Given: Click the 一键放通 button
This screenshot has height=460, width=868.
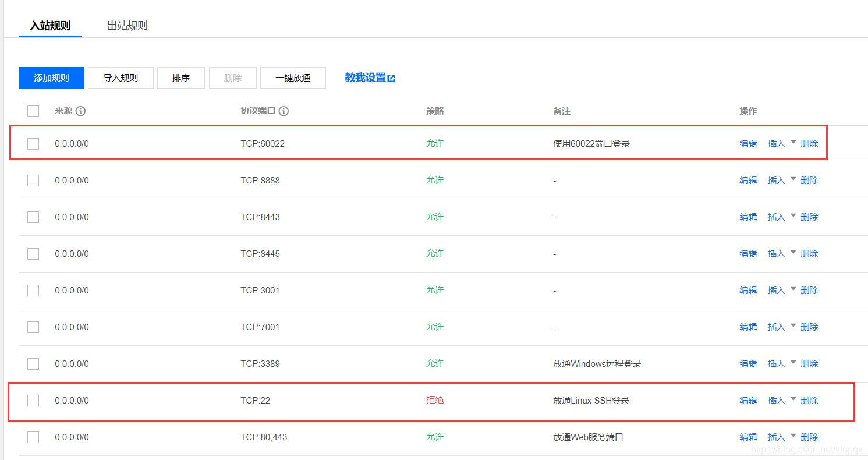Looking at the screenshot, I should pos(293,78).
